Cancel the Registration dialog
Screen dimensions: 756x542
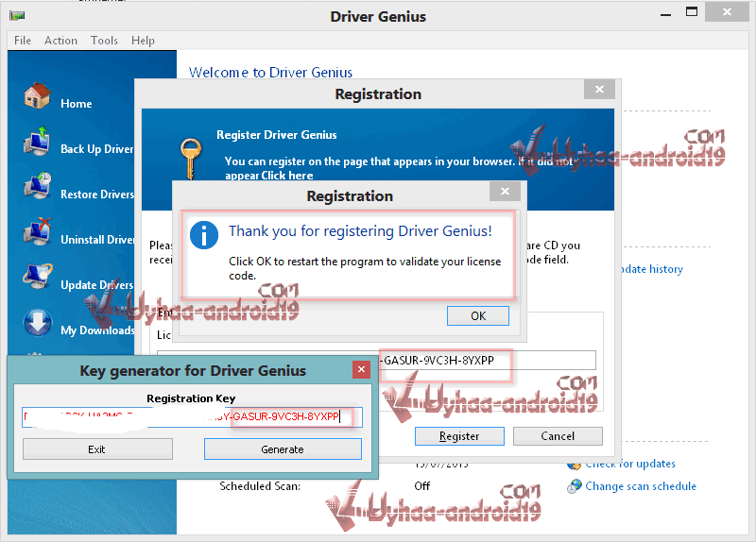click(x=558, y=436)
